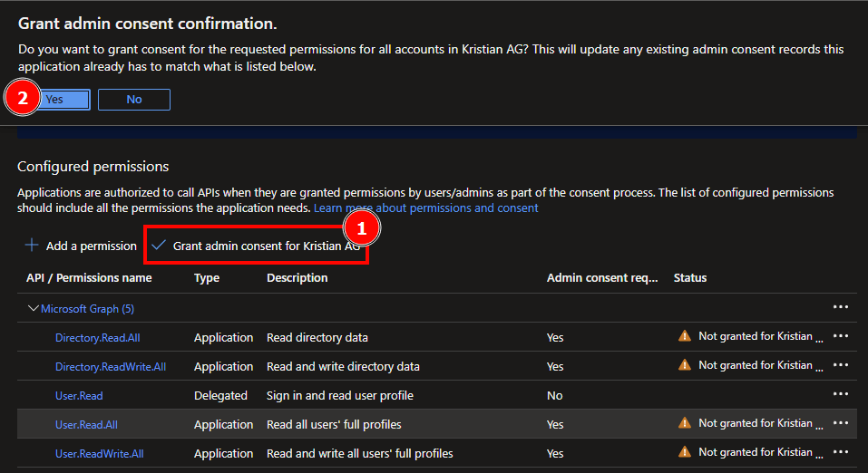Open ellipsis menu for User.Read row
The width and height of the screenshot is (868, 473).
coord(840,394)
